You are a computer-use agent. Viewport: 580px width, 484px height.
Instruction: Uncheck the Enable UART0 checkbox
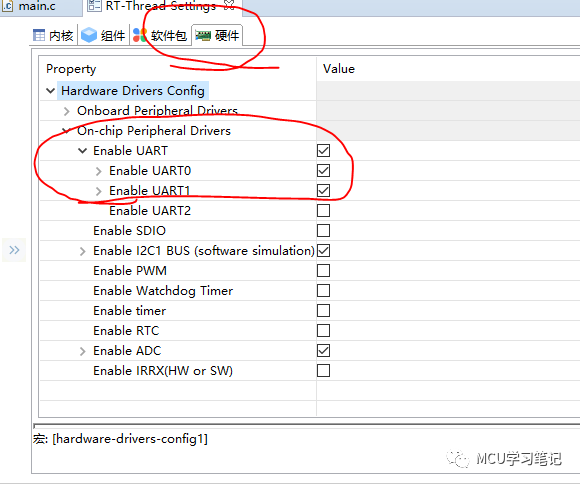(x=323, y=171)
